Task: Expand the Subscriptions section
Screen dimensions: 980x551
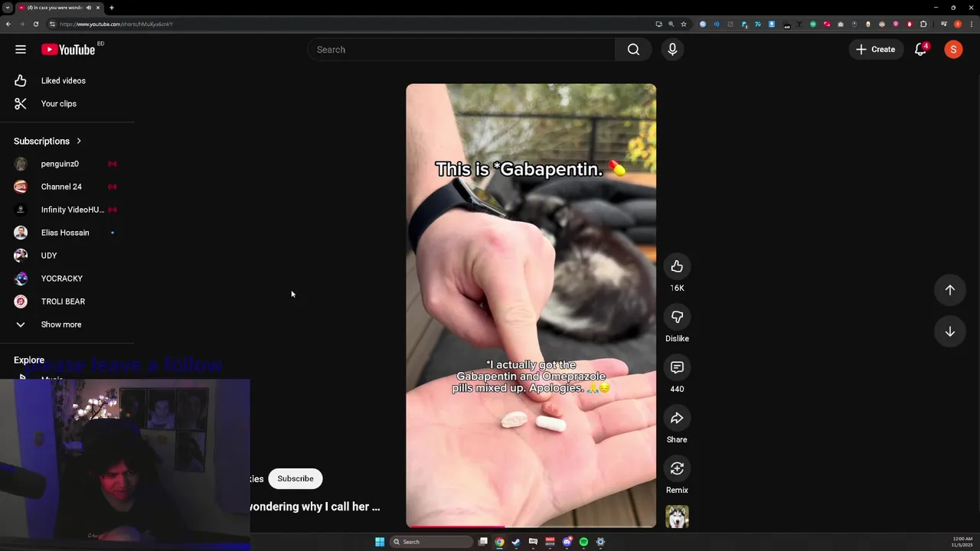Action: pyautogui.click(x=47, y=141)
